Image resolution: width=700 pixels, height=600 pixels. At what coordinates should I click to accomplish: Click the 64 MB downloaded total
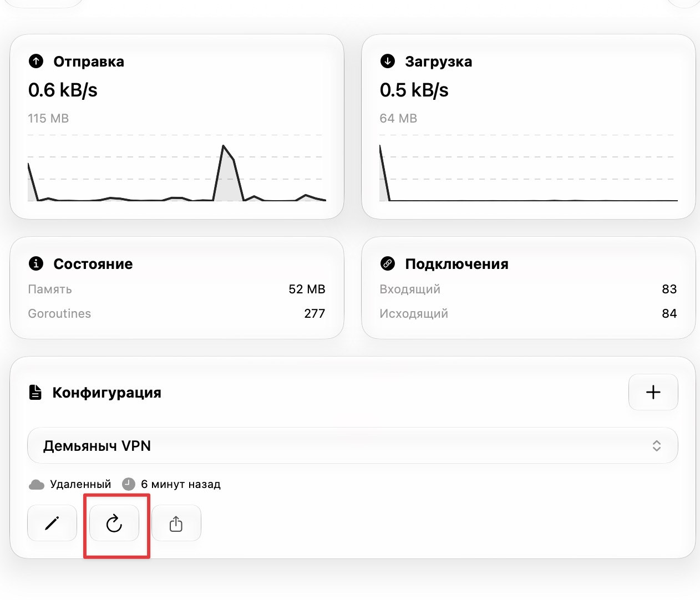[x=398, y=118]
